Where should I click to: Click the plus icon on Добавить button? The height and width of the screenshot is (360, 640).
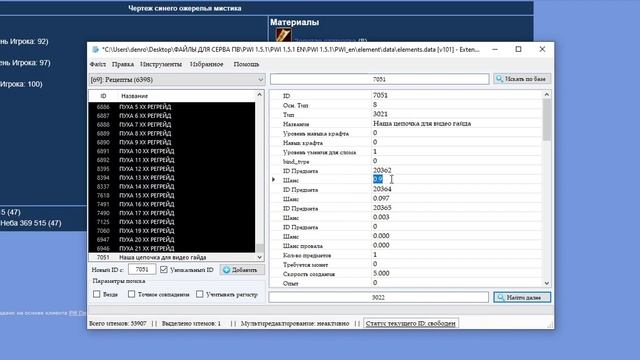click(x=227, y=270)
